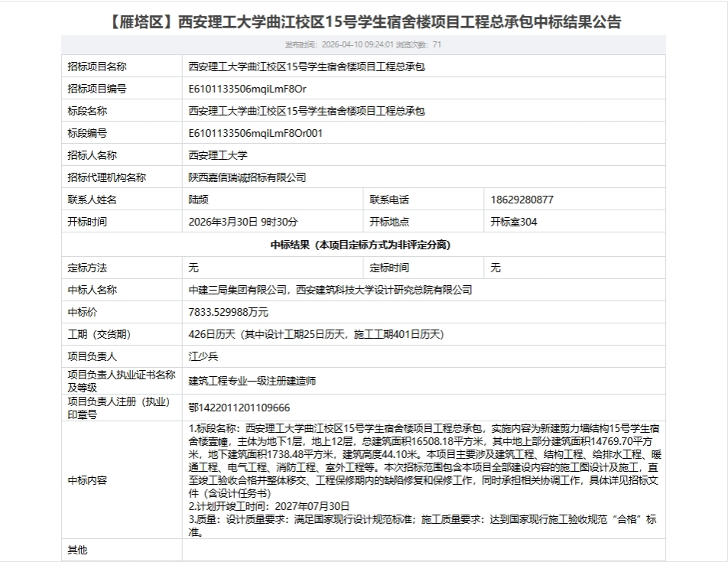Click the project manager name 江少兵

click(203, 356)
